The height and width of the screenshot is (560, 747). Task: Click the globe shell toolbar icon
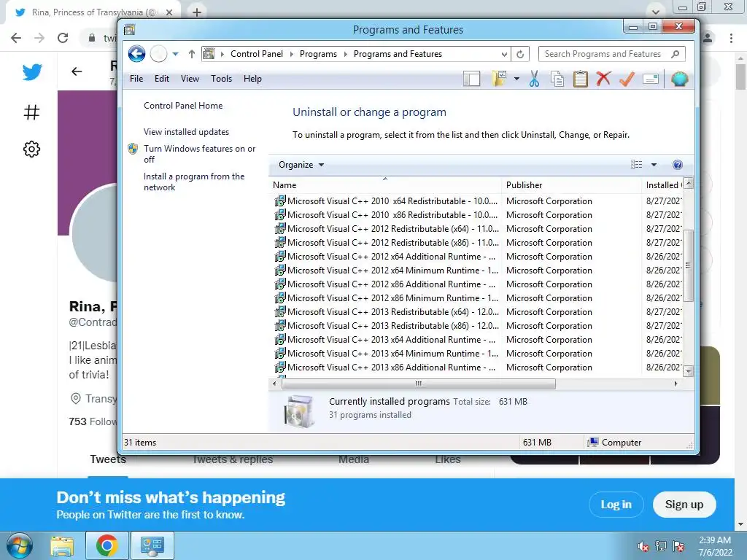679,79
